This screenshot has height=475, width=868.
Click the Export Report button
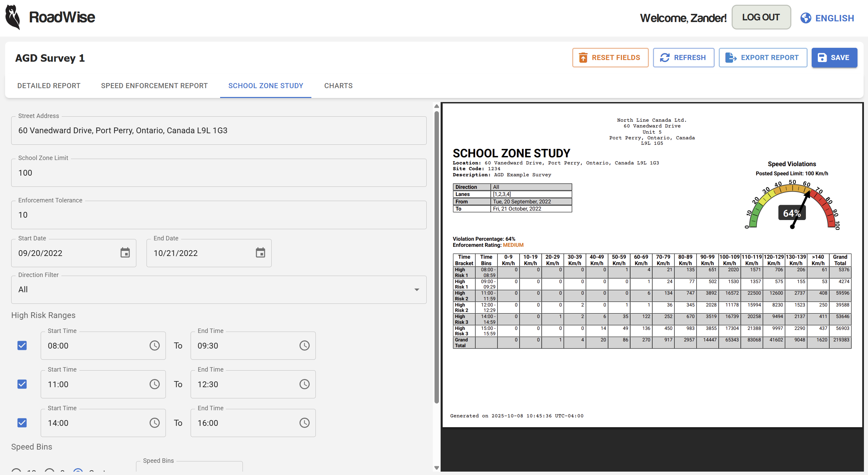[x=763, y=58]
